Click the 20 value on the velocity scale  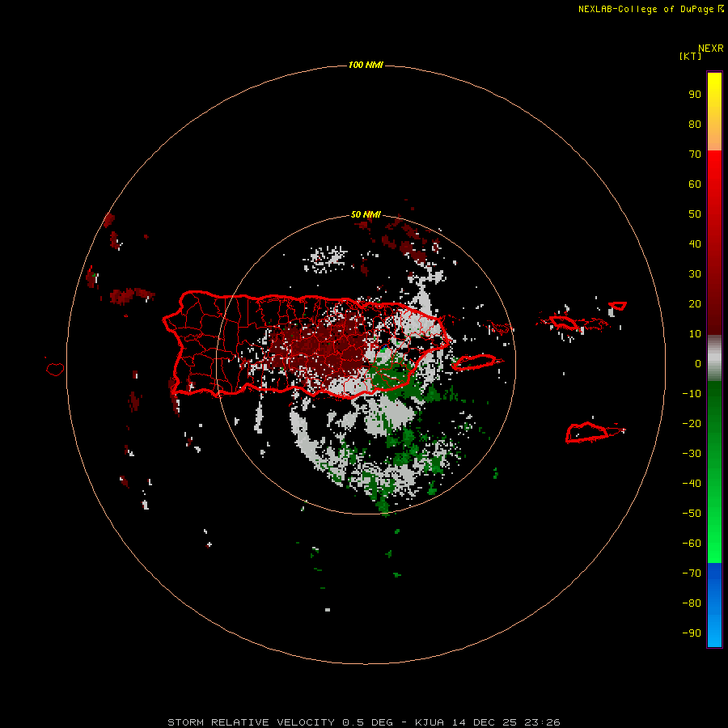pyautogui.click(x=695, y=303)
